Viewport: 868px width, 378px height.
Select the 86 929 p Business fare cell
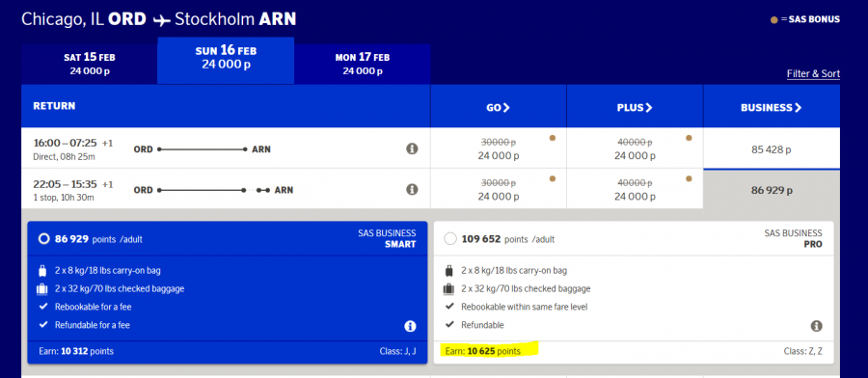pos(772,190)
